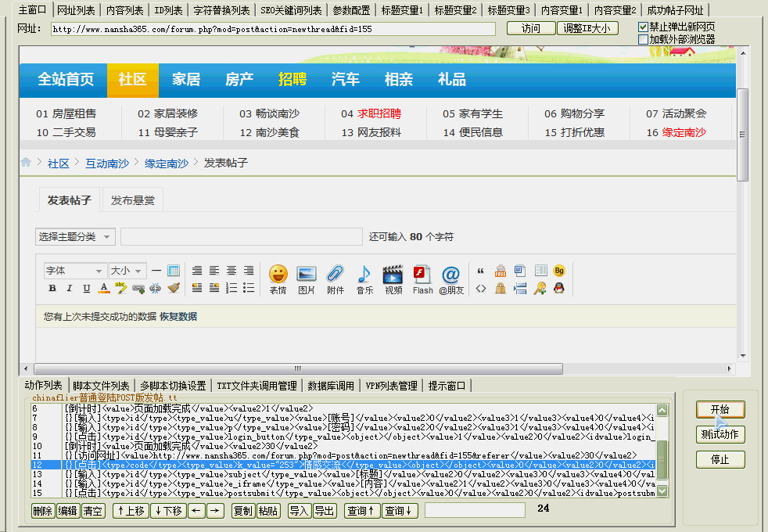Insert a quote block icon
The height and width of the screenshot is (532, 768).
pyautogui.click(x=480, y=271)
